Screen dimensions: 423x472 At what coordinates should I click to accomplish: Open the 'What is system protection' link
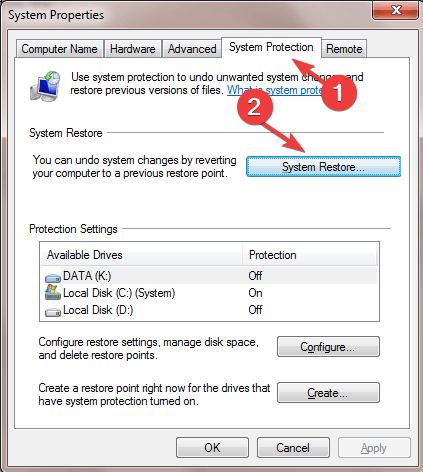[x=275, y=90]
